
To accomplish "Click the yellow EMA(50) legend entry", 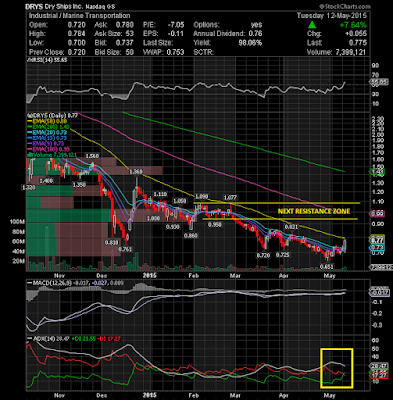I will pos(47,121).
